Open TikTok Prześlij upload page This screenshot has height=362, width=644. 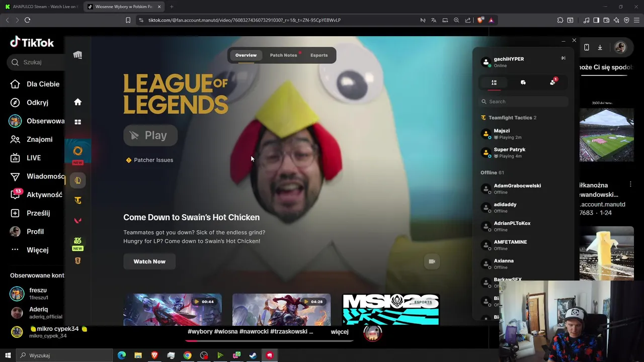tap(30, 213)
